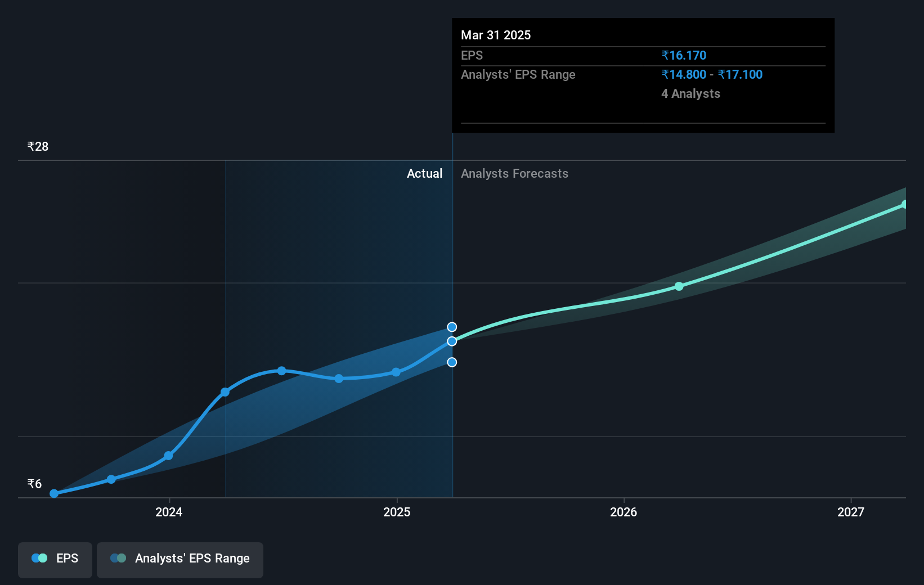This screenshot has height=585, width=924.
Task: Click the ₹16.170 EPS value in tooltip
Action: (684, 55)
